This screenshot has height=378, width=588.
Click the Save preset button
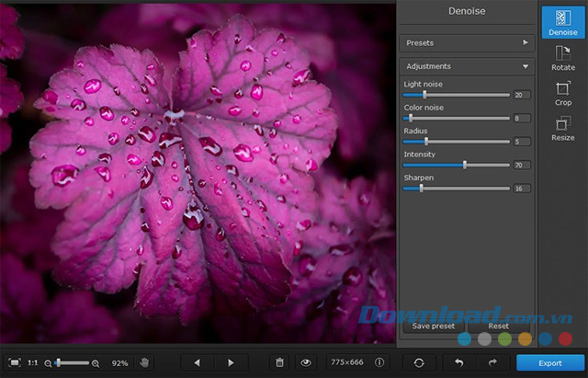point(433,326)
